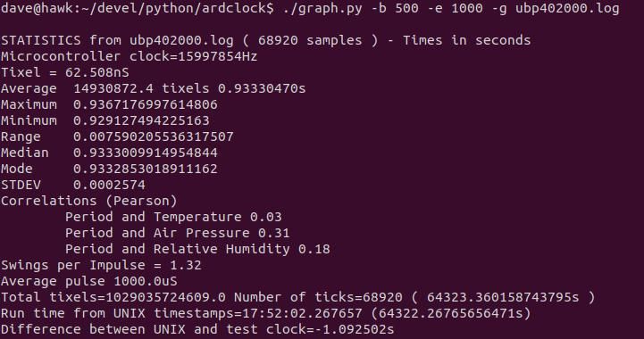Click the Average tixels value 14930872.4
Image resolution: width=644 pixels, height=339 pixels.
(113, 88)
